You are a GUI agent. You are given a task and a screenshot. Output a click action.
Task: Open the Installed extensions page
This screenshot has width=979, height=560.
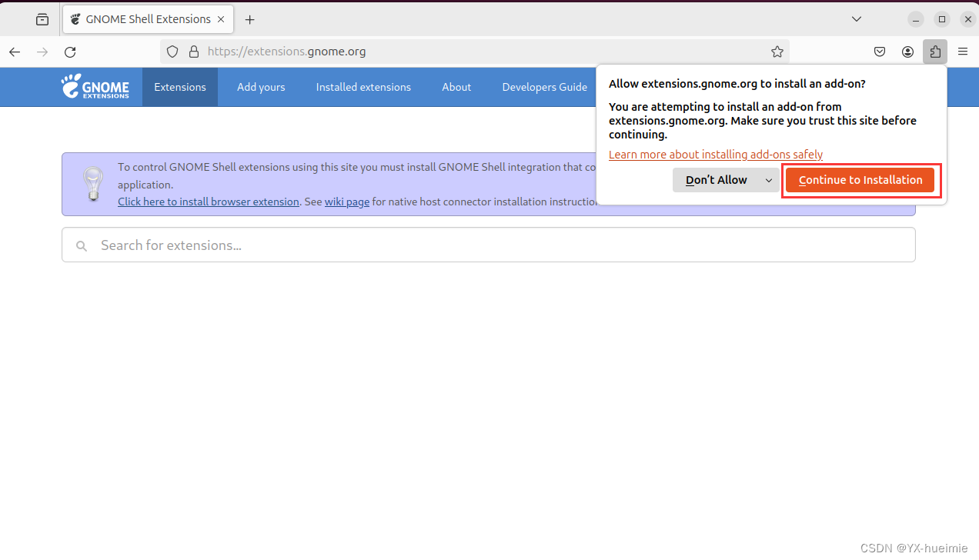pyautogui.click(x=363, y=87)
